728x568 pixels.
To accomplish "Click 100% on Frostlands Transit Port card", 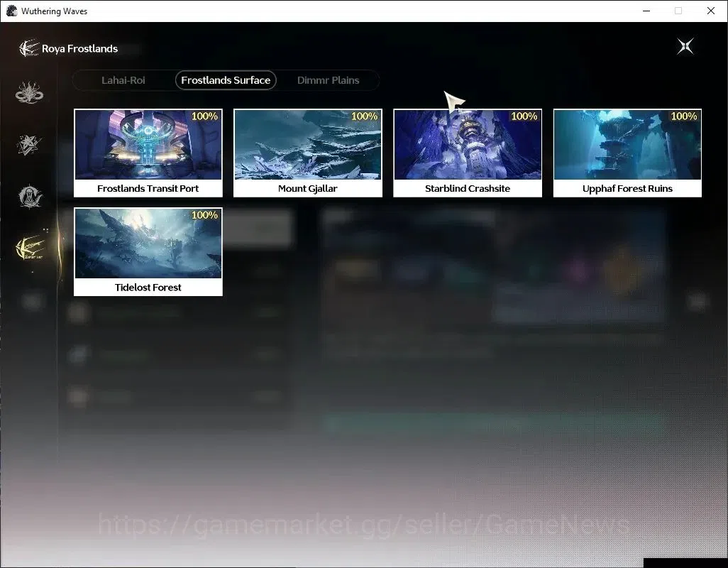I will click(205, 116).
